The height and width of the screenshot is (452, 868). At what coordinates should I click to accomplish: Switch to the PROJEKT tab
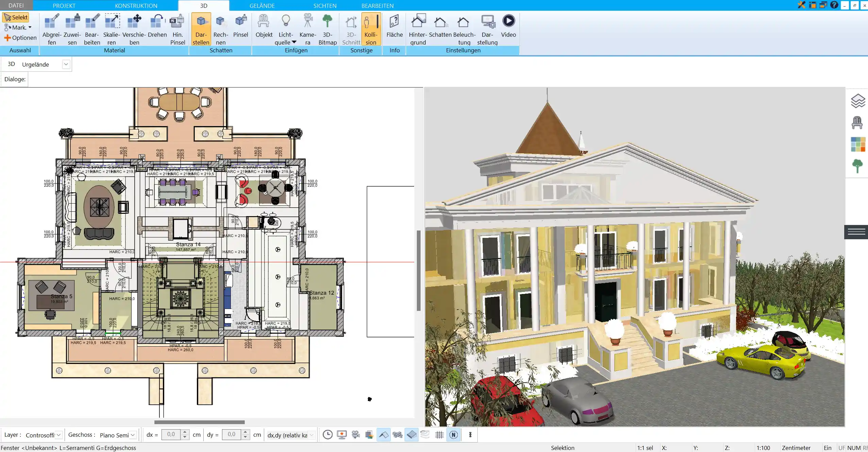pyautogui.click(x=64, y=5)
